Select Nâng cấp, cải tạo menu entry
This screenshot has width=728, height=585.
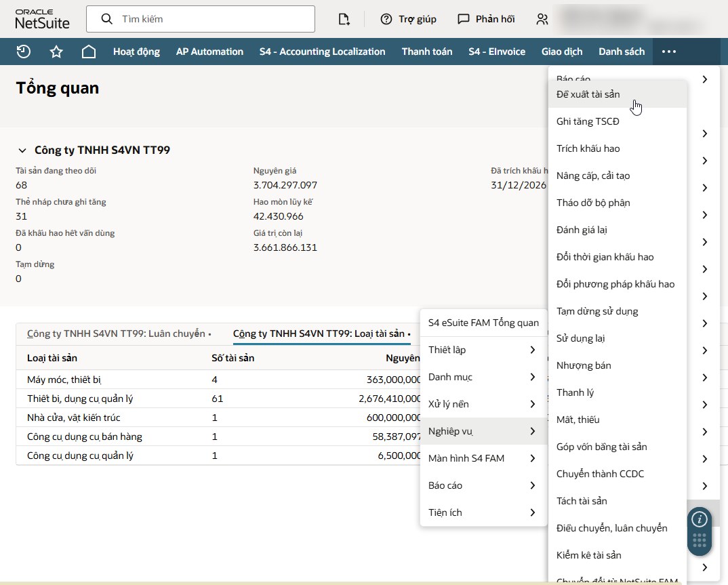[x=617, y=176]
